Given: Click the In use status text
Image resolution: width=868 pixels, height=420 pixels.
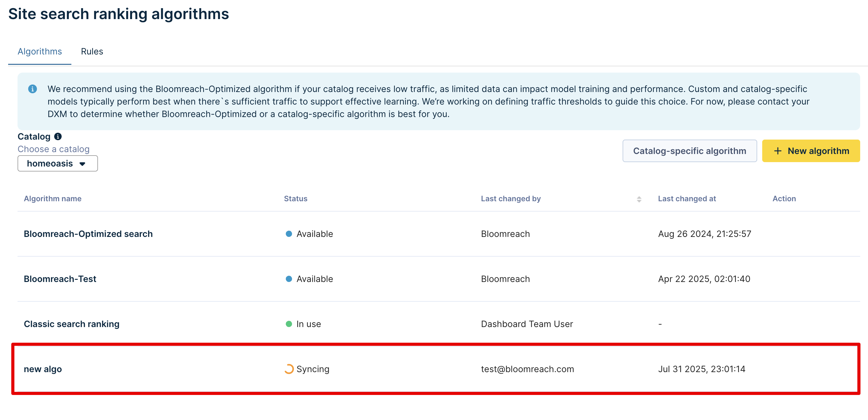Looking at the screenshot, I should pos(308,324).
